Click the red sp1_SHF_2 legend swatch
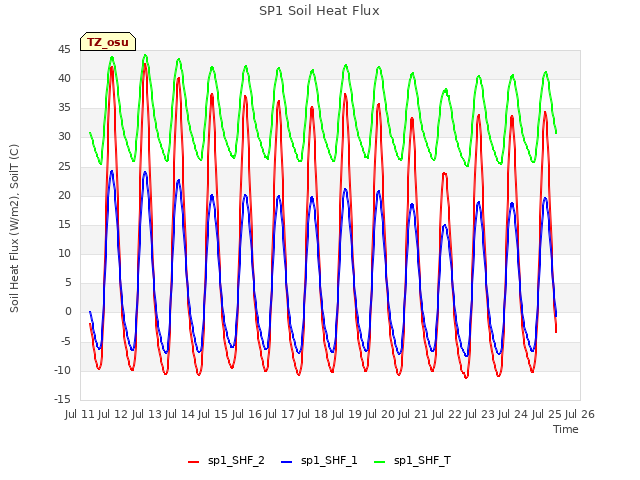This screenshot has height=480, width=640. coord(193,462)
